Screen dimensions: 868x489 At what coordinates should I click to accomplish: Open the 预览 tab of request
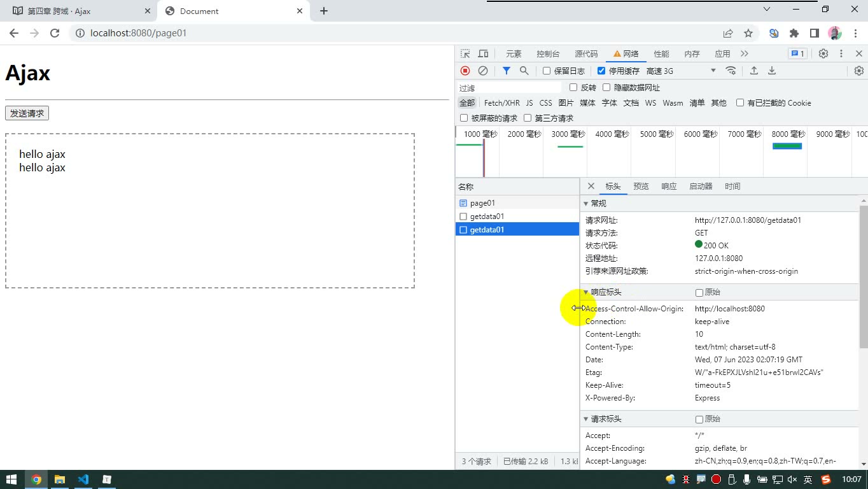(641, 187)
